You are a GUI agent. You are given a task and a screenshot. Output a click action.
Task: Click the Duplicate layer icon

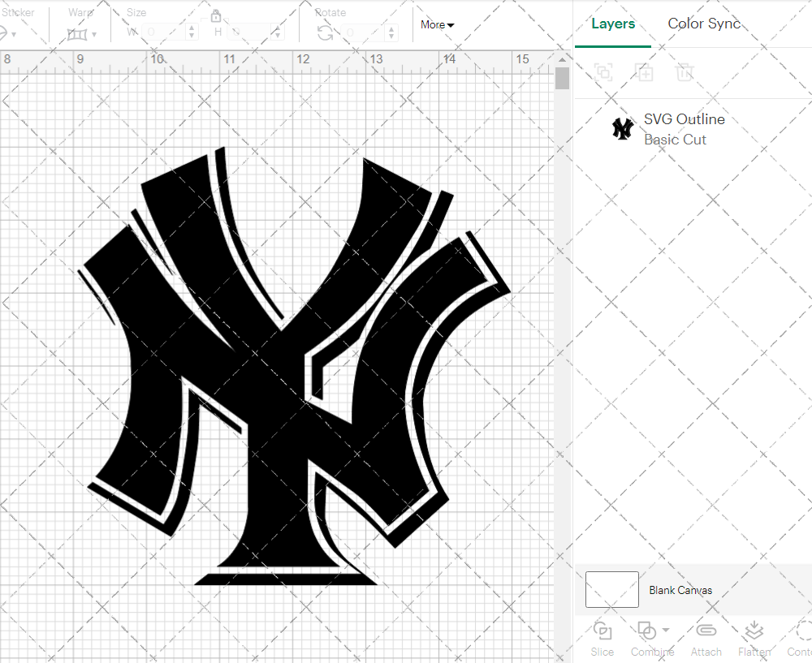coord(644,72)
